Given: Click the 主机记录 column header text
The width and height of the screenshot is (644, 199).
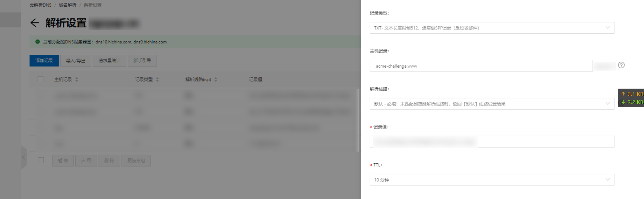Looking at the screenshot, I should [63, 80].
